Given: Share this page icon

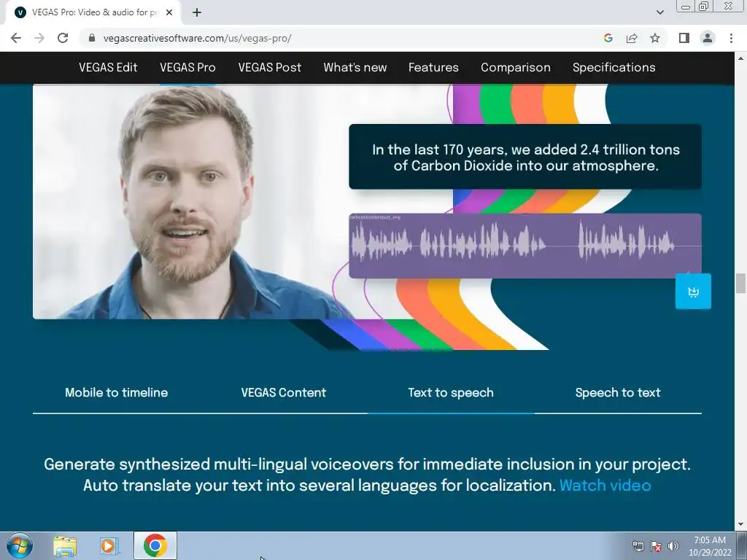Looking at the screenshot, I should pos(632,38).
